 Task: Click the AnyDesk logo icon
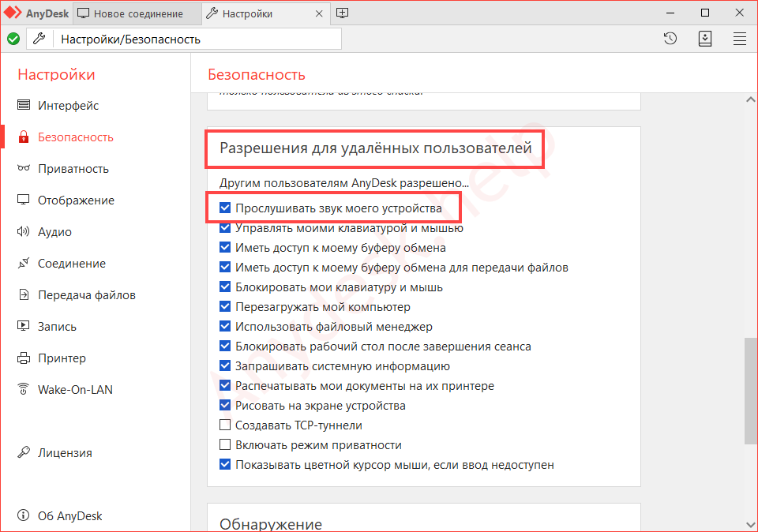pos(14,13)
